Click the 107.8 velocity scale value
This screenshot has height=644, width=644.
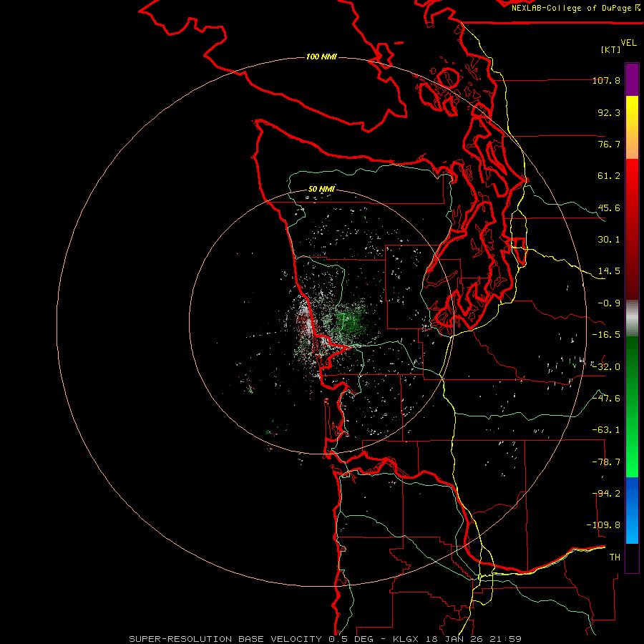606,80
